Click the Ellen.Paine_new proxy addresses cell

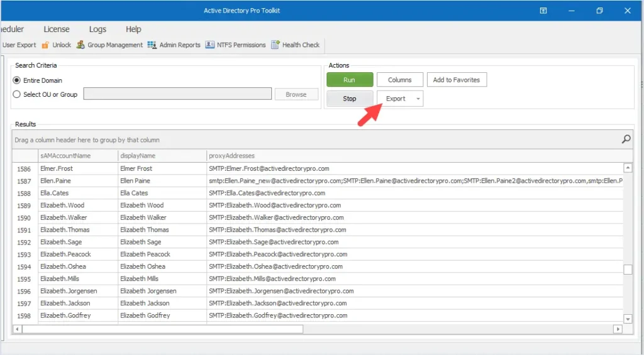click(415, 180)
